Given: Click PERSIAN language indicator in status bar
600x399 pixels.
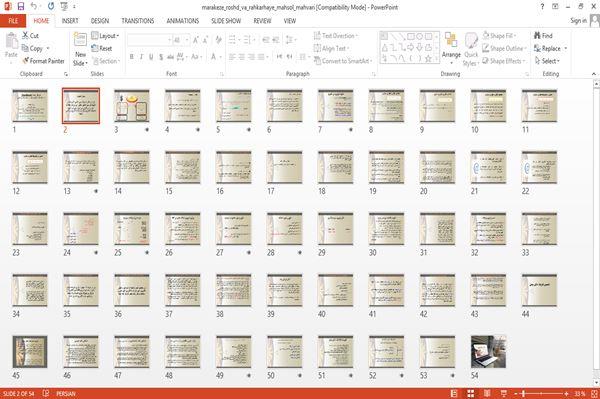Looking at the screenshot, I should tap(65, 393).
